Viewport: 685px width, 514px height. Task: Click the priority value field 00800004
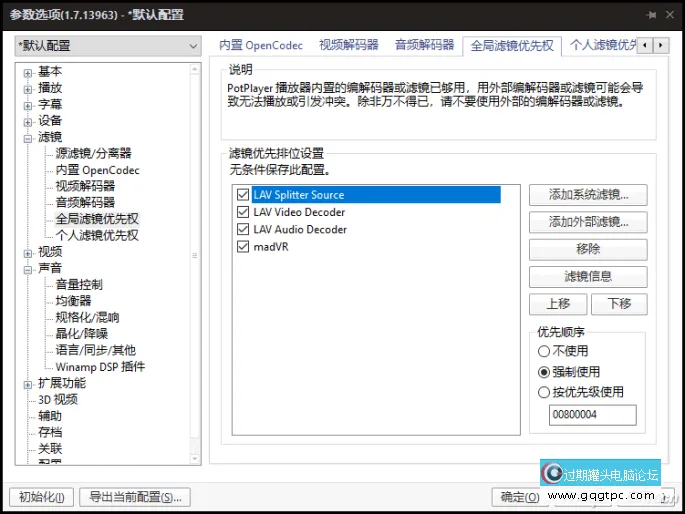pos(592,414)
